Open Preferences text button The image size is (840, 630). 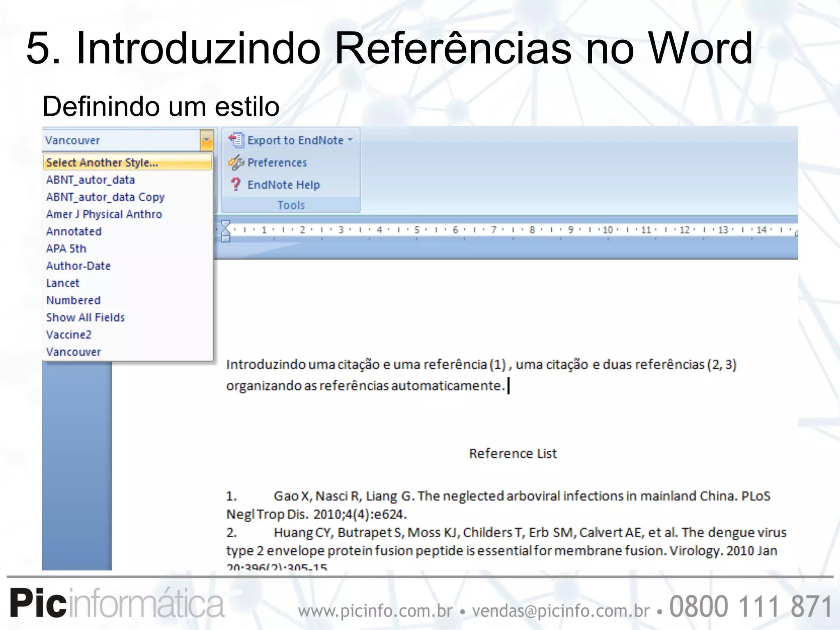point(277,163)
